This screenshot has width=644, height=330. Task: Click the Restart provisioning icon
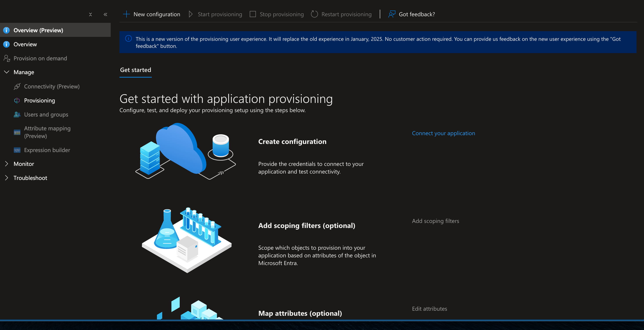pyautogui.click(x=314, y=14)
